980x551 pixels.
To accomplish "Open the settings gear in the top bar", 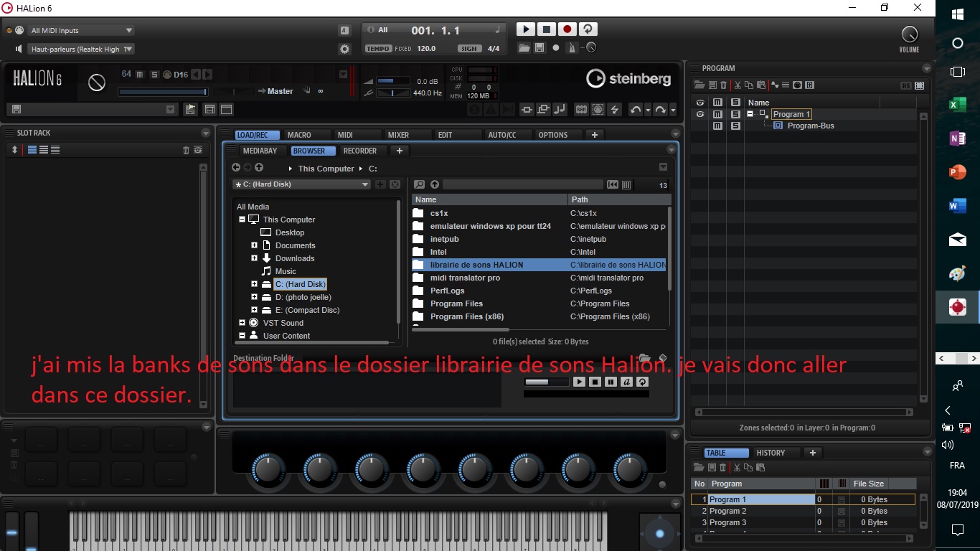I will pos(344,49).
